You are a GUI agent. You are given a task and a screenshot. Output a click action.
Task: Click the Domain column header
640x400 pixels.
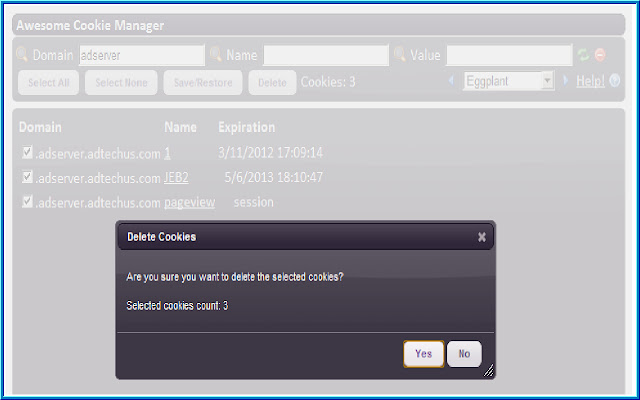pyautogui.click(x=40, y=127)
